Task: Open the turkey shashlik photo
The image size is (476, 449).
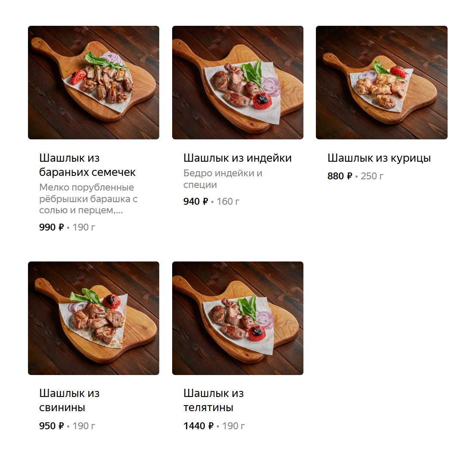Action: pos(238,83)
